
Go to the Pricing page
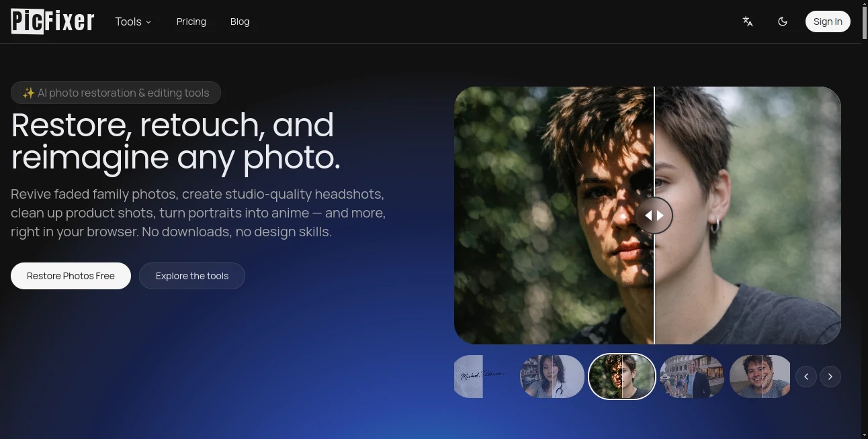point(191,21)
